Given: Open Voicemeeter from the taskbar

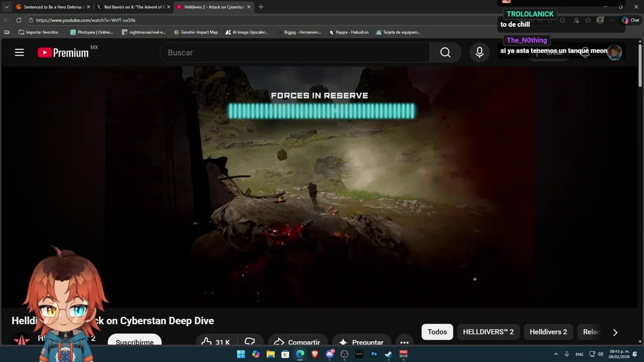Looking at the screenshot, I should pyautogui.click(x=403, y=354).
